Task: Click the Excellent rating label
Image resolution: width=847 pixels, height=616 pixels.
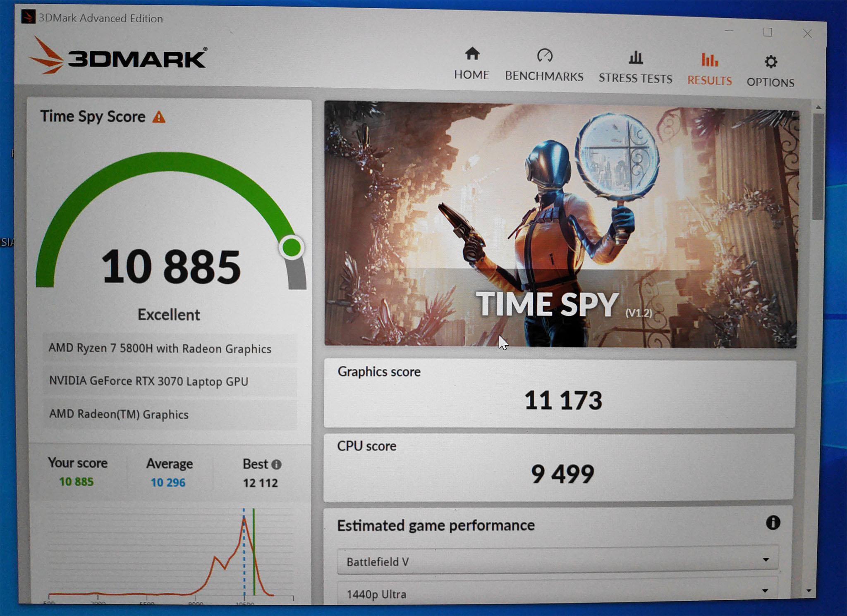Action: click(x=169, y=315)
